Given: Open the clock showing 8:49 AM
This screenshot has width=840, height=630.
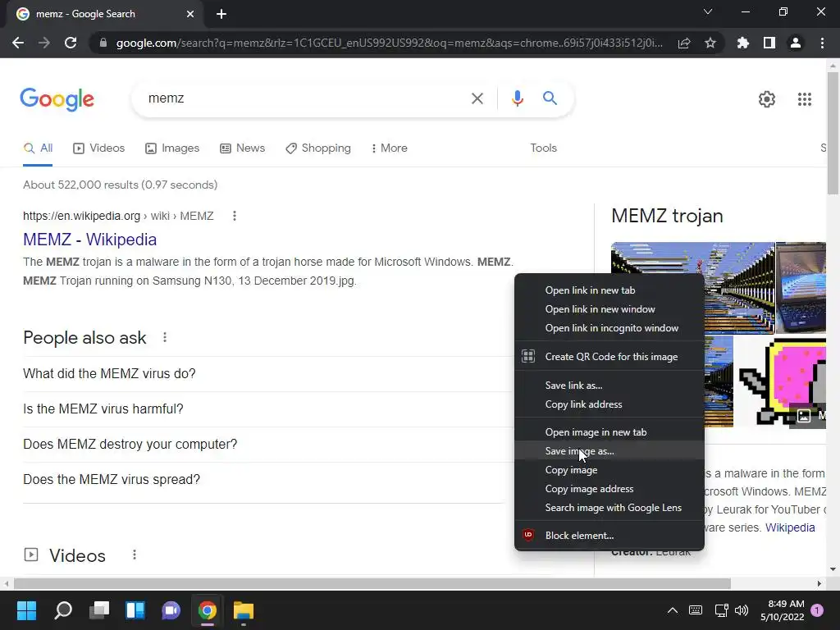Looking at the screenshot, I should point(782,610).
